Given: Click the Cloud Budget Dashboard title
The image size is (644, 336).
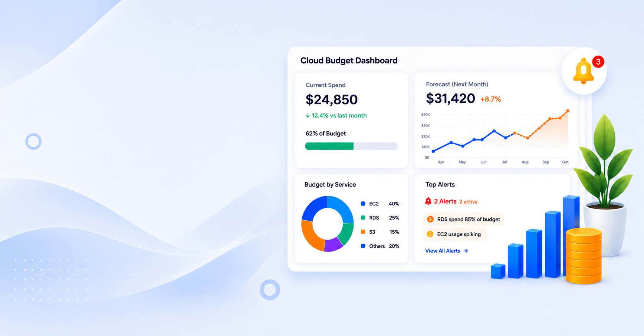Looking at the screenshot, I should click(x=349, y=60).
